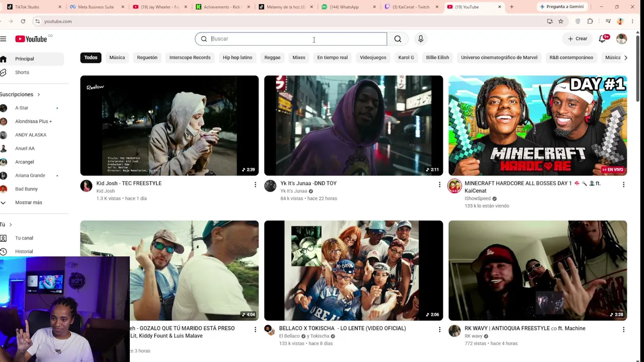Viewport: 644px width, 362px height.
Task: Open Yk It's Junaa -DND TOY title
Action: [308, 184]
